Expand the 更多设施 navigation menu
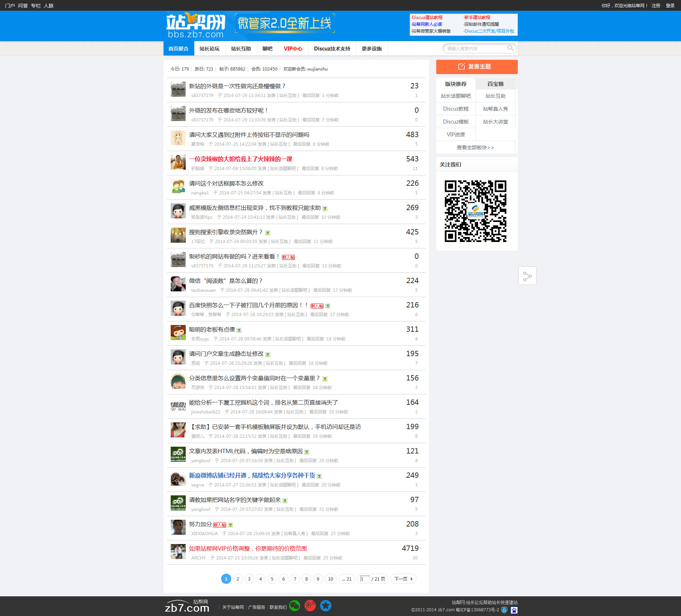This screenshot has width=681, height=616. coord(372,49)
